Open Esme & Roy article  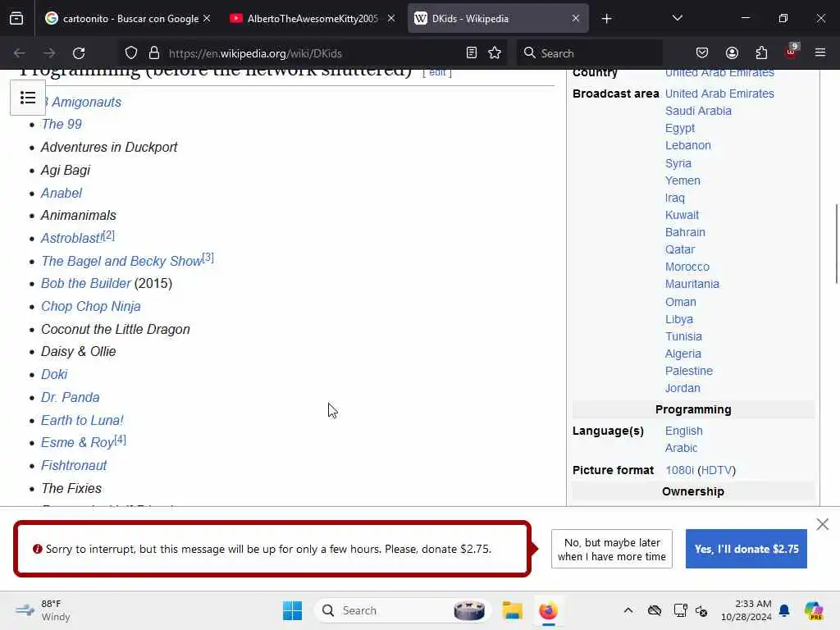point(78,442)
